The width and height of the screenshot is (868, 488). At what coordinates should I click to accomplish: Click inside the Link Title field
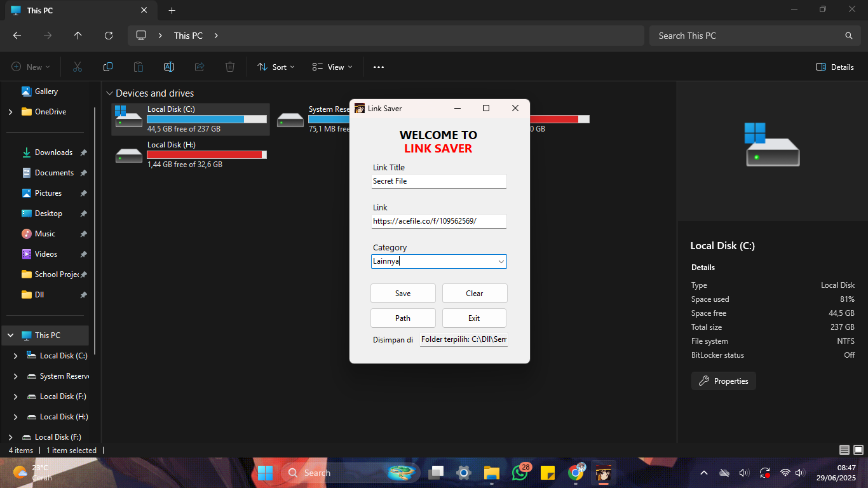click(438, 181)
